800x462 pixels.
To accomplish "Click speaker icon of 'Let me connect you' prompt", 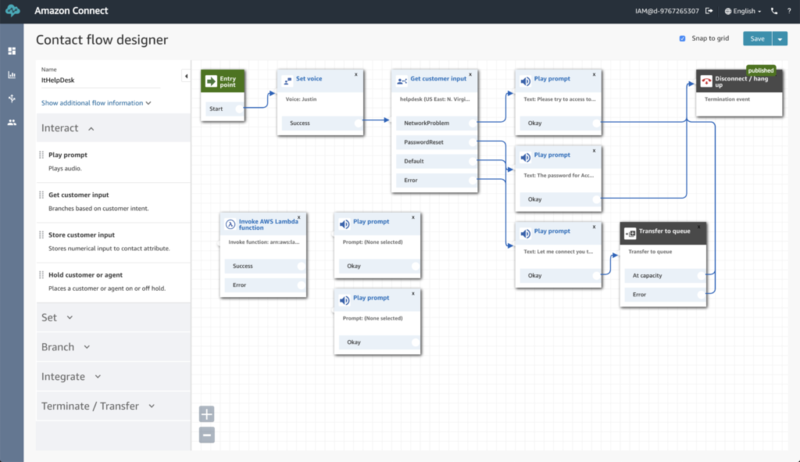I will point(526,234).
